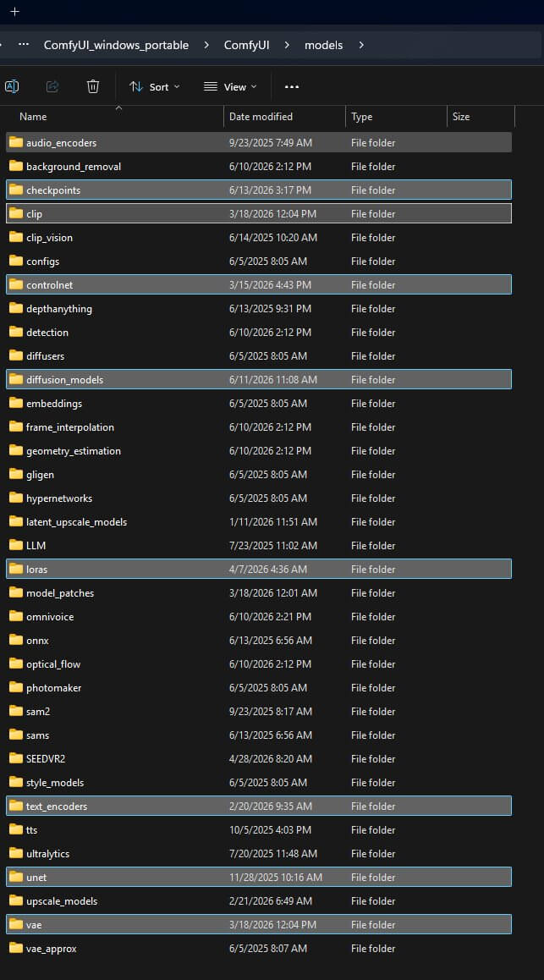Click the background_removal folder icon
Screen dimensions: 544x980
click(16, 166)
